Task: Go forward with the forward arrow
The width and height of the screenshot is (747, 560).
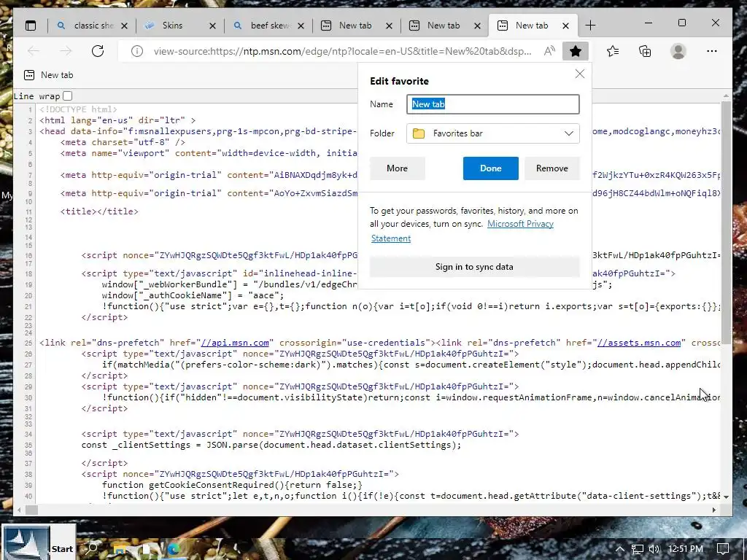Action: pos(66,51)
